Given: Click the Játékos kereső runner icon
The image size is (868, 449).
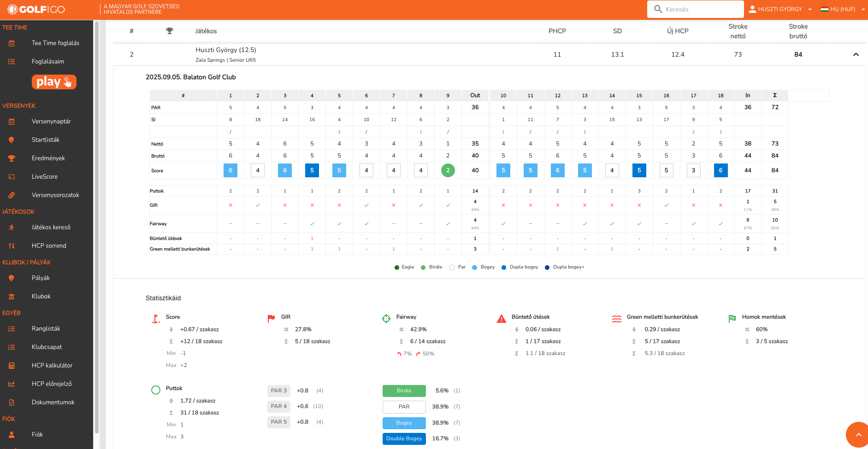Looking at the screenshot, I should (x=12, y=227).
